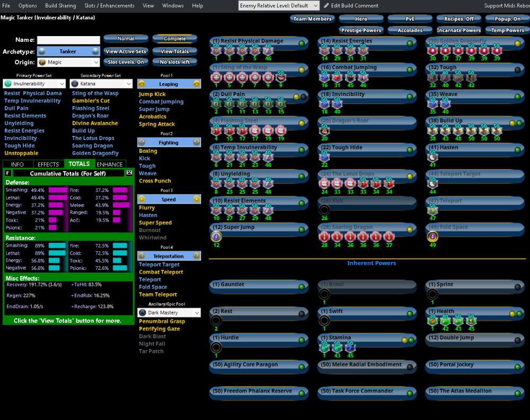Viewport: 530px width, 420px height.
Task: Click the Dragon's Roar enhancement slot icon
Action: (324, 130)
